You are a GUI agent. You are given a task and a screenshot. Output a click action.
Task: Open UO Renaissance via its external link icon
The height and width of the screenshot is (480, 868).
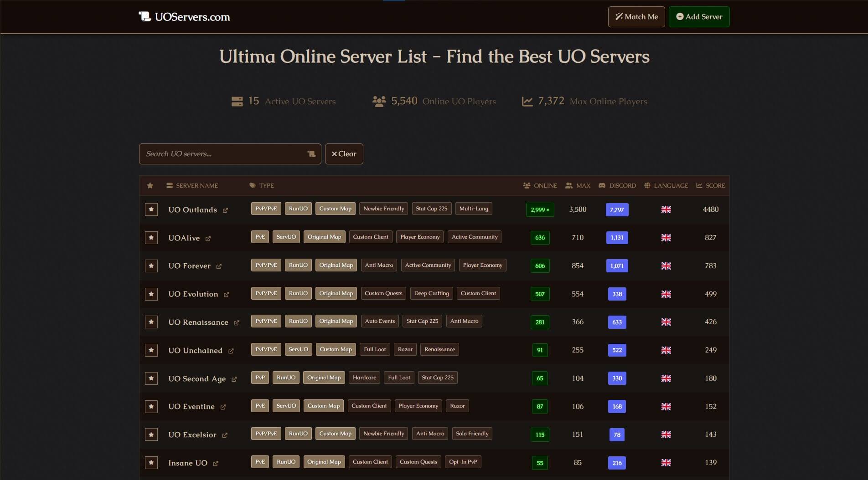(x=237, y=322)
